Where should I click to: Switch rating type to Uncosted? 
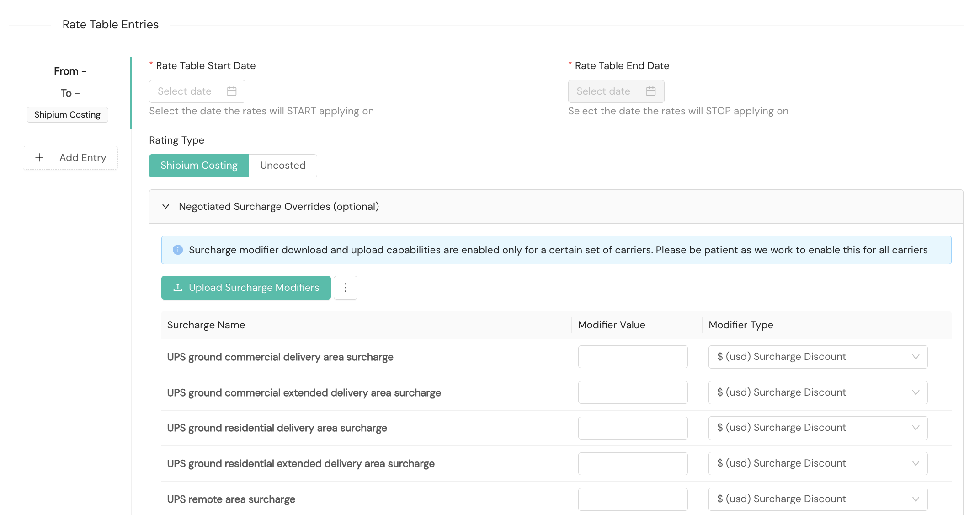[282, 166]
